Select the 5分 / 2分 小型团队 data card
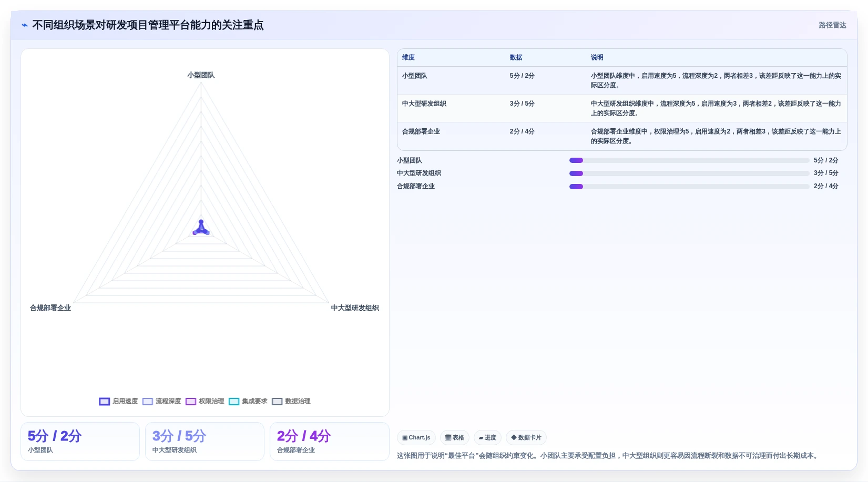 [x=80, y=442]
